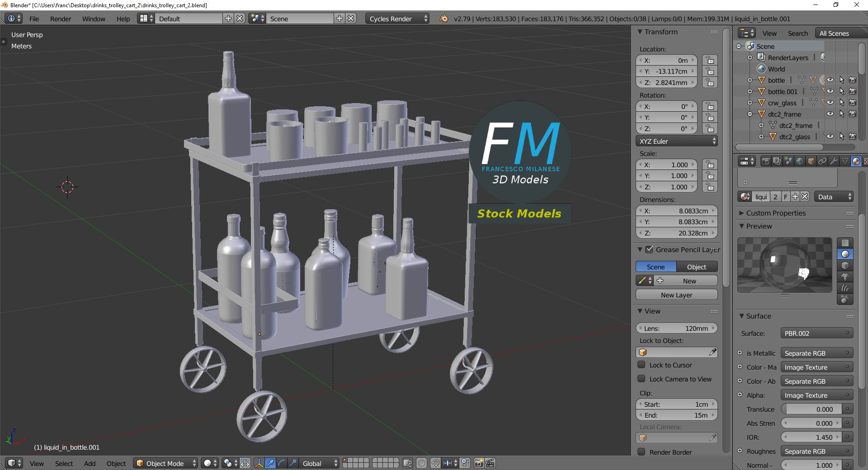The width and height of the screenshot is (868, 470).
Task: Select the translate manipulator arrow
Action: coord(270,463)
